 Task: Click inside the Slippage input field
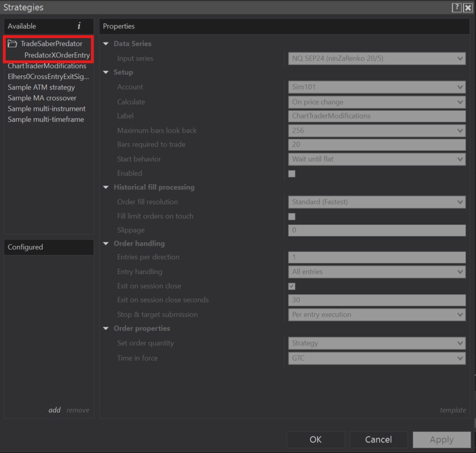(376, 230)
